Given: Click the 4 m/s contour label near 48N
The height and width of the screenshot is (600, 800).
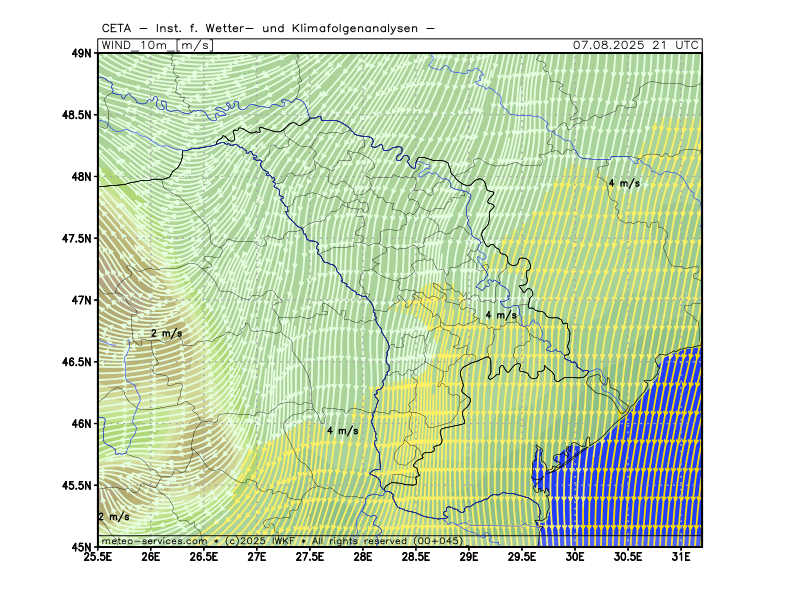Looking at the screenshot, I should pos(624,183).
